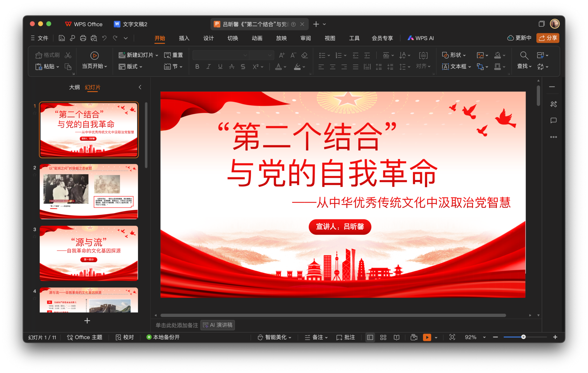Open the 形状 shapes dropdown
The height and width of the screenshot is (373, 588).
tap(454, 55)
